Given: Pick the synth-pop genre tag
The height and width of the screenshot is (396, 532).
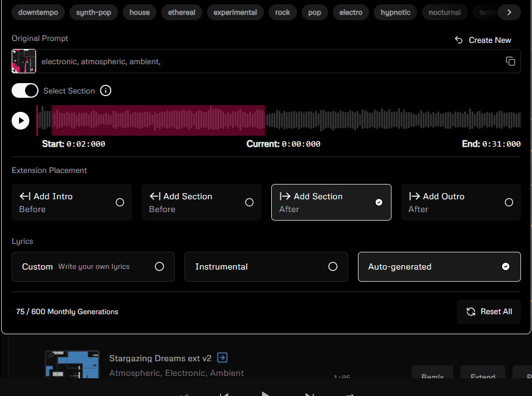Looking at the screenshot, I should pos(93,12).
